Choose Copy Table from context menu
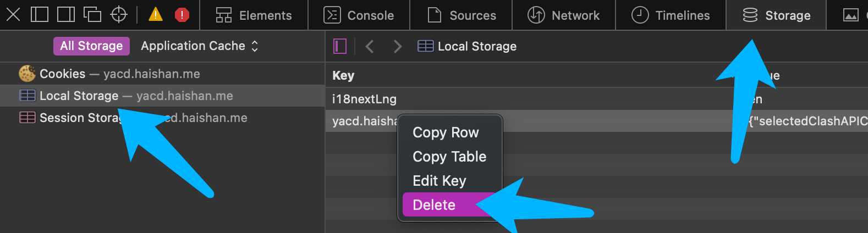 coord(450,157)
